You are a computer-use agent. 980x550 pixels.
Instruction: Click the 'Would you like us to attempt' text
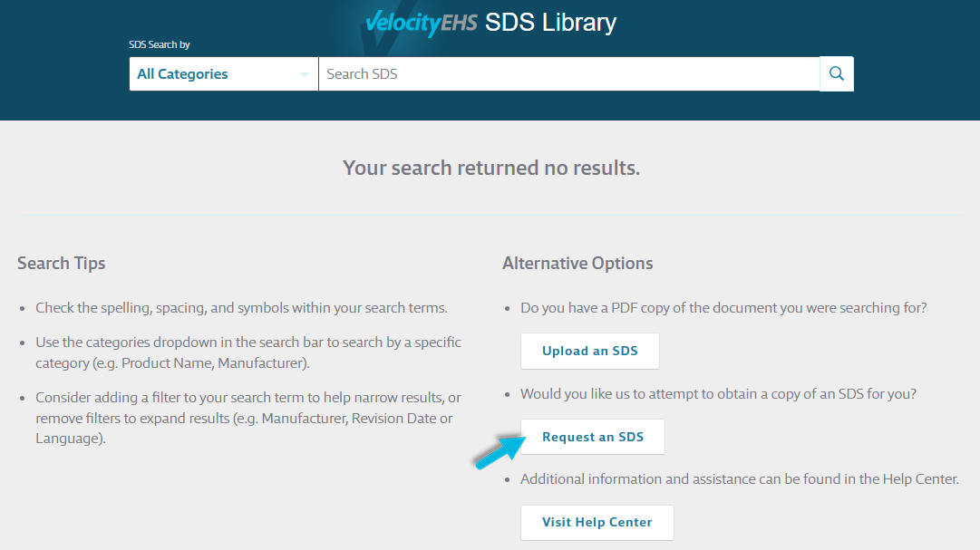coord(718,395)
